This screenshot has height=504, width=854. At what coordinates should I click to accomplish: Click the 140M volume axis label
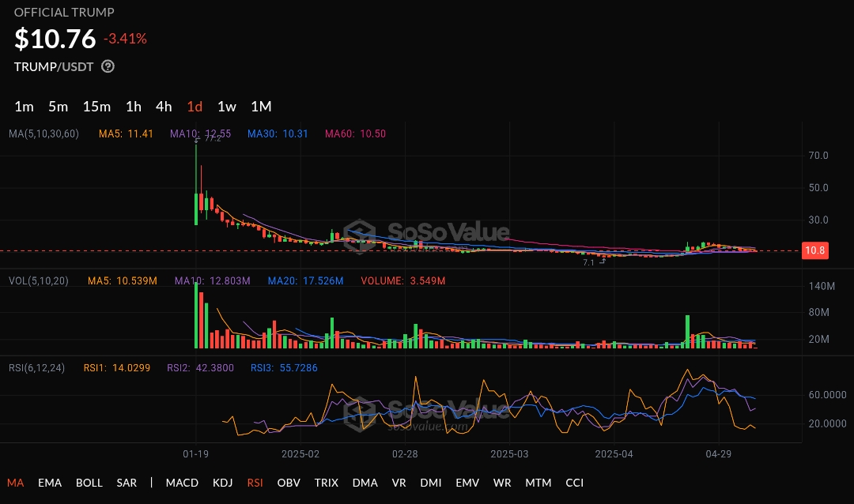click(822, 286)
